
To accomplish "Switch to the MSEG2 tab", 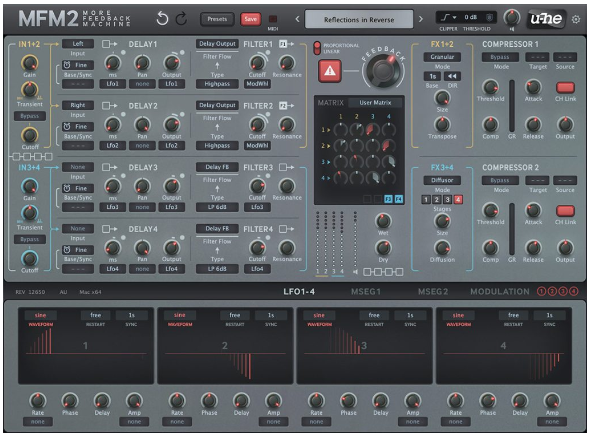I will pos(433,292).
